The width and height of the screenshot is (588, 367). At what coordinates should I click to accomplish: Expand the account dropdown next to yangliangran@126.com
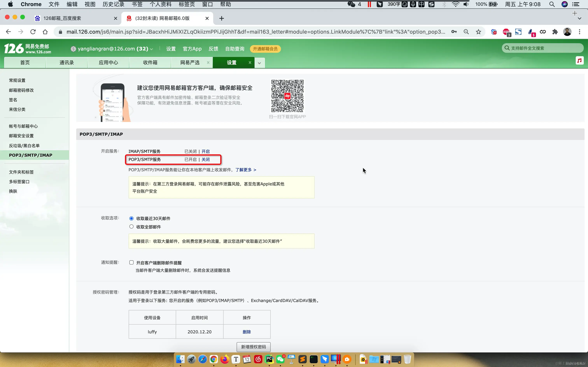(x=152, y=49)
